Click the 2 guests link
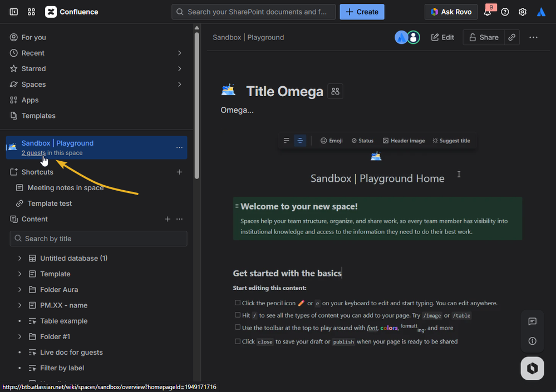556x392 pixels. [x=33, y=153]
